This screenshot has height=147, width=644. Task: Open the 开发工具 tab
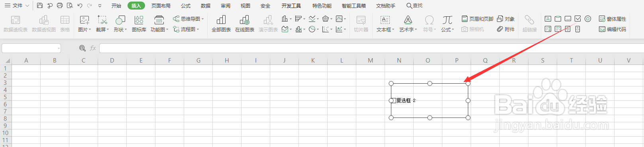point(291,6)
